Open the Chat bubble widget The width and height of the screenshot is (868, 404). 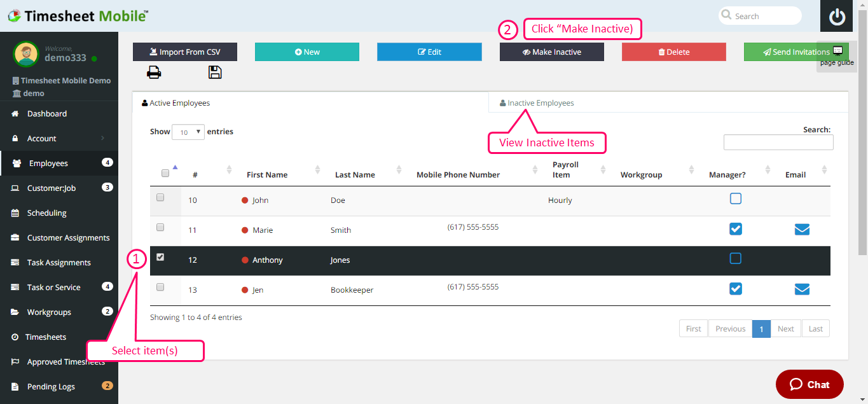coord(809,384)
